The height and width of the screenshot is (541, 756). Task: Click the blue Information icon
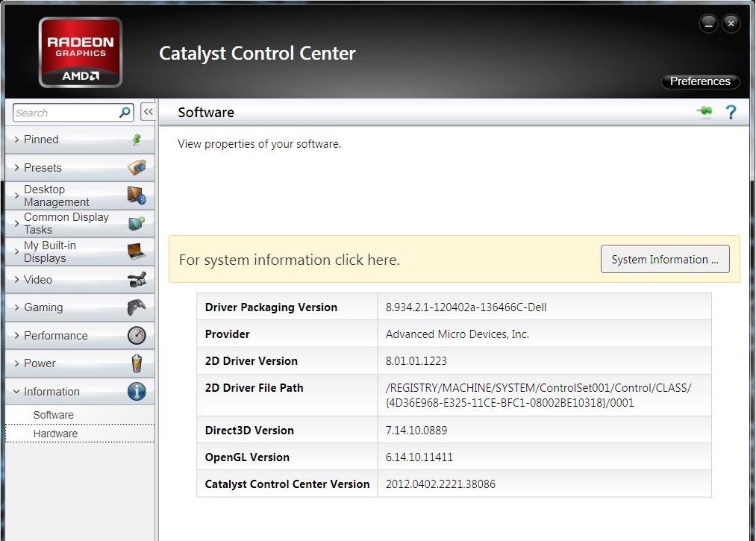[137, 392]
